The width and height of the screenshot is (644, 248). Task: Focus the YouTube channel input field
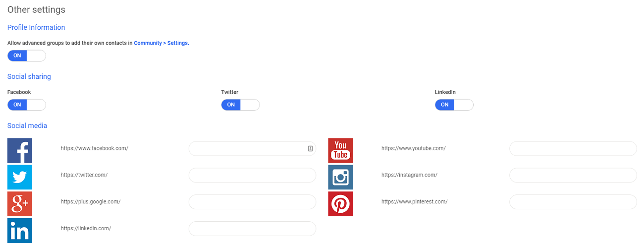[x=573, y=148]
